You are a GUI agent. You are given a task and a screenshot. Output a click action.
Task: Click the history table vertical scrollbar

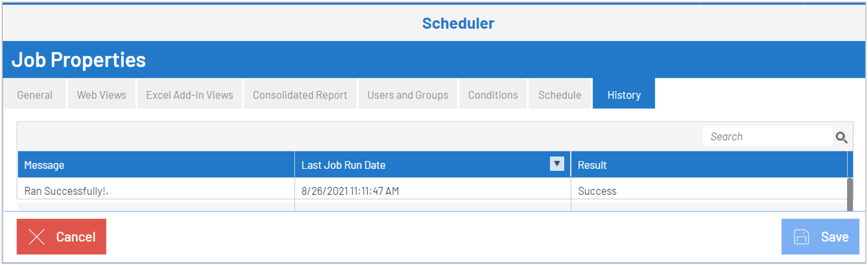click(x=850, y=193)
